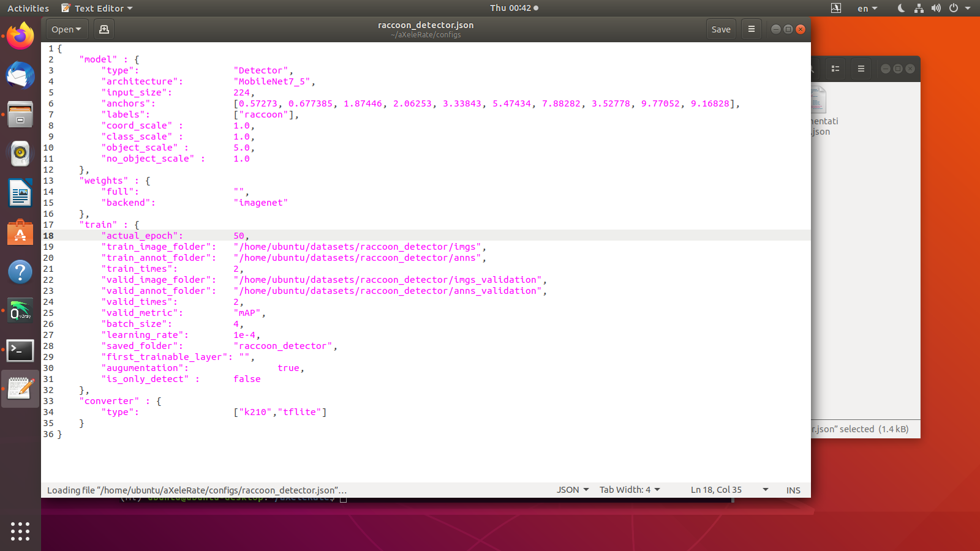Show all applications via the grid icon
The width and height of the screenshot is (980, 551).
(x=20, y=532)
